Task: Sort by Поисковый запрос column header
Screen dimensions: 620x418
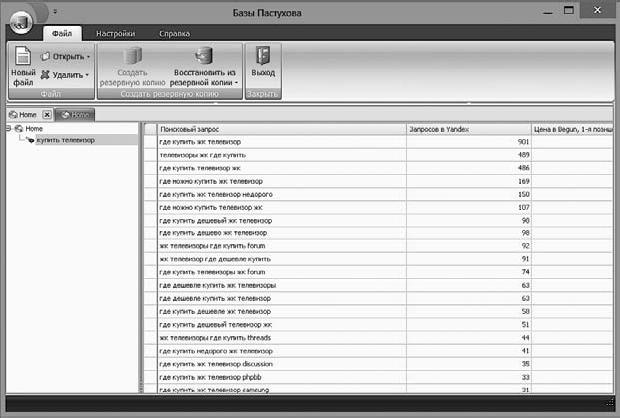Action: point(280,129)
